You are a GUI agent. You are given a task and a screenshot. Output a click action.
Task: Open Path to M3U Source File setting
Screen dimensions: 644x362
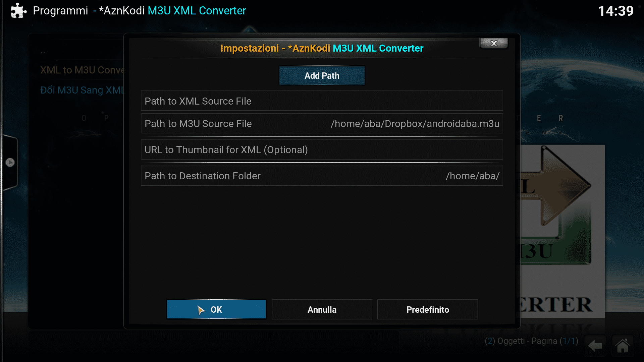tap(322, 124)
